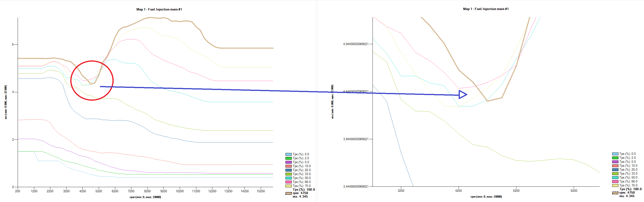Click the Tps 5.0 purple swatch in right chart legend

615,162
